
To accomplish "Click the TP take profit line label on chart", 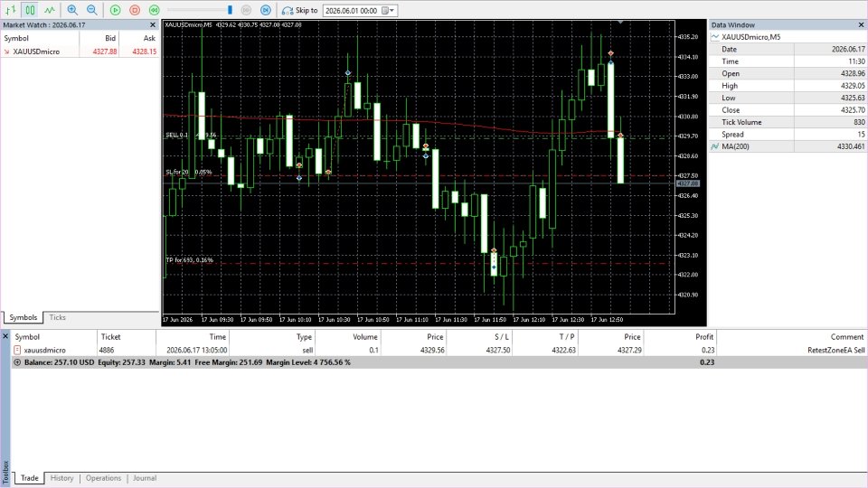I will [x=189, y=260].
